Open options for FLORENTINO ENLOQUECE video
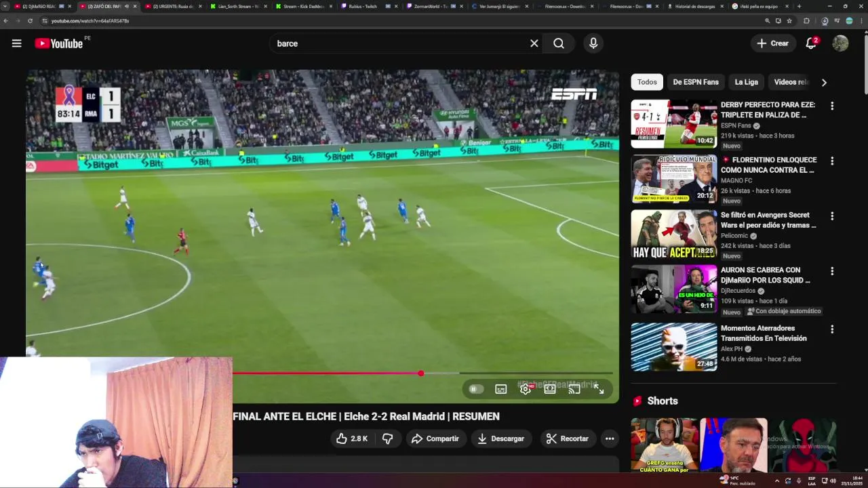868x488 pixels. coord(832,161)
